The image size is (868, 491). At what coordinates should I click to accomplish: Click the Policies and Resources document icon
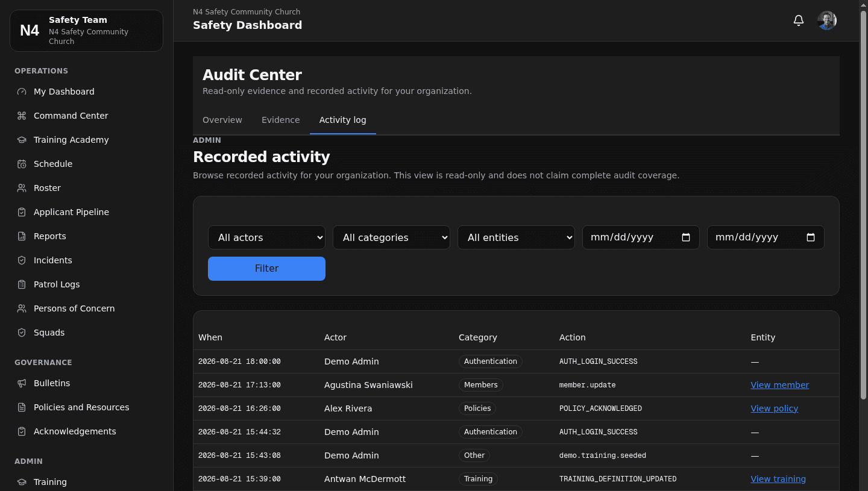coord(22,407)
